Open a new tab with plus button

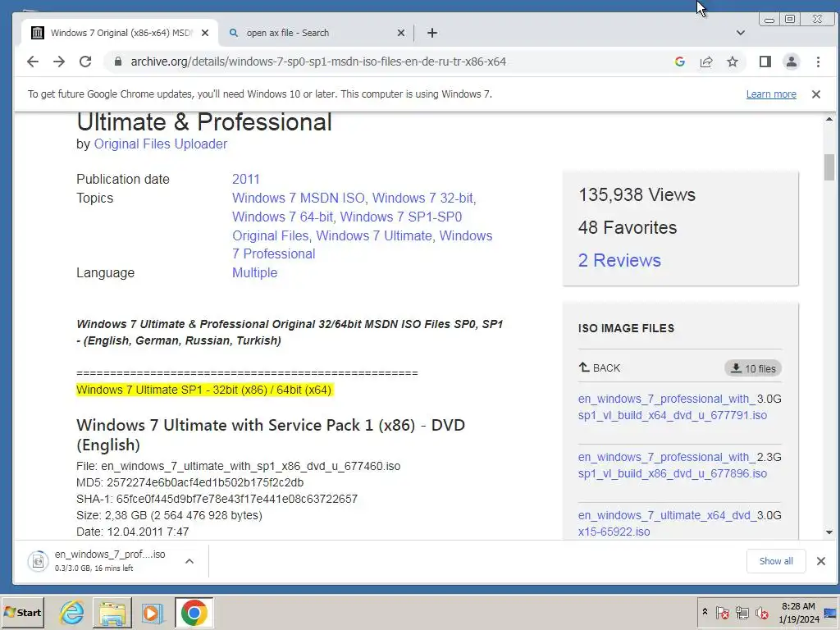click(x=431, y=33)
